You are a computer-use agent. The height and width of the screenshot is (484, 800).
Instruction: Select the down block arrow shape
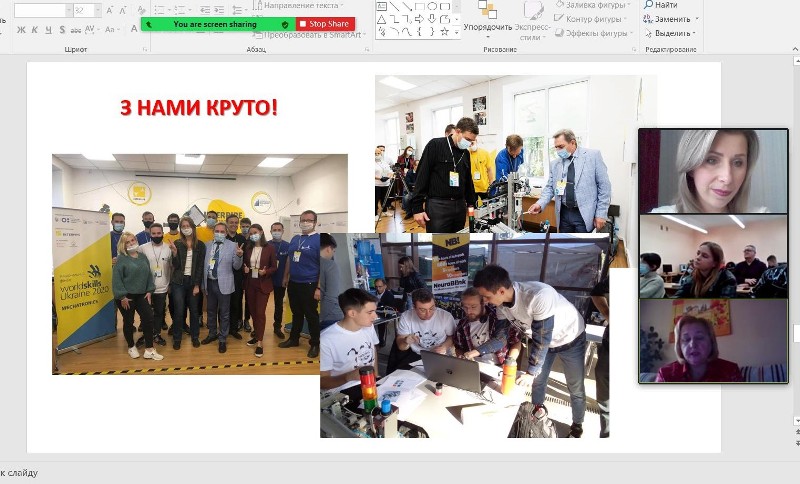tap(432, 19)
